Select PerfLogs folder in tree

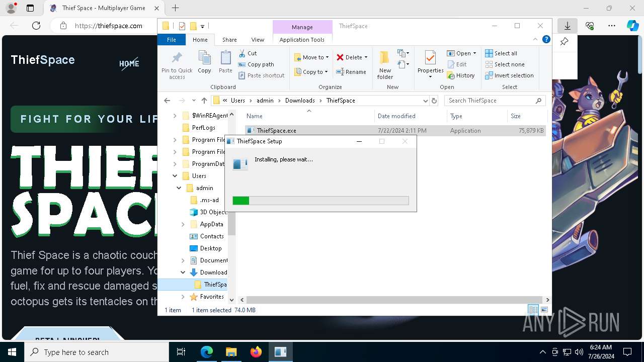click(203, 128)
